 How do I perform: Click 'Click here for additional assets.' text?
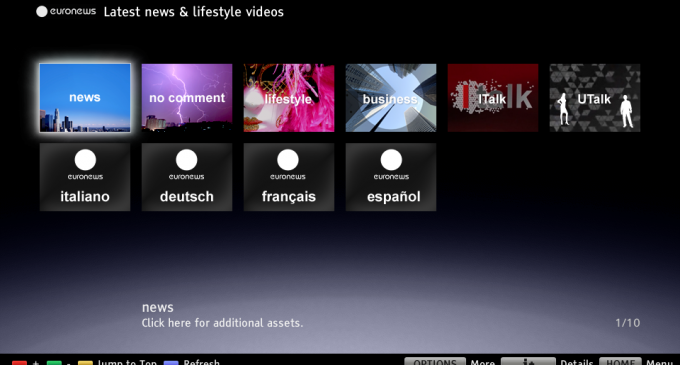pyautogui.click(x=222, y=323)
